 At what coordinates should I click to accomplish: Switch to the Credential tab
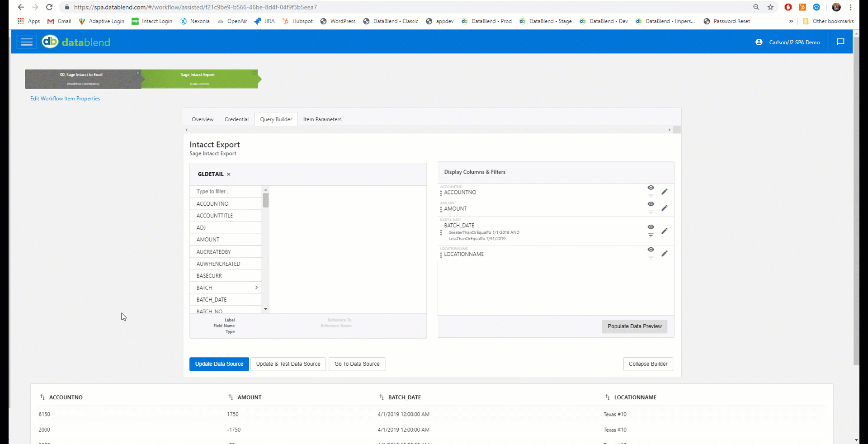236,119
